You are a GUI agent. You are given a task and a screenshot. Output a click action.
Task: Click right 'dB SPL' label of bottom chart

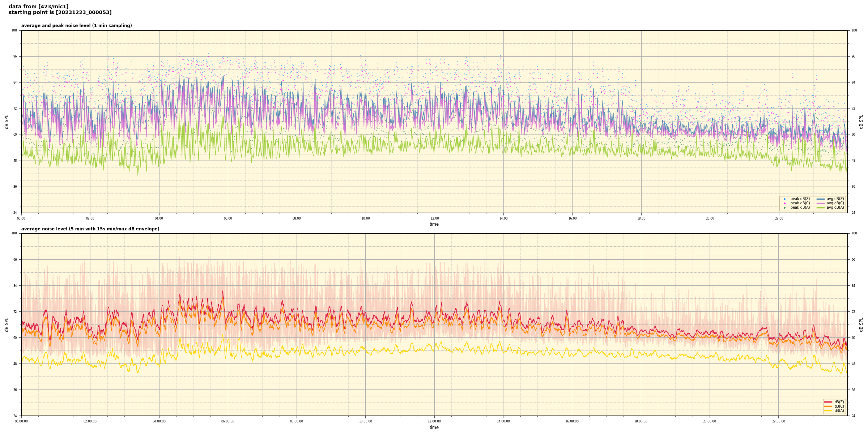[x=861, y=324]
